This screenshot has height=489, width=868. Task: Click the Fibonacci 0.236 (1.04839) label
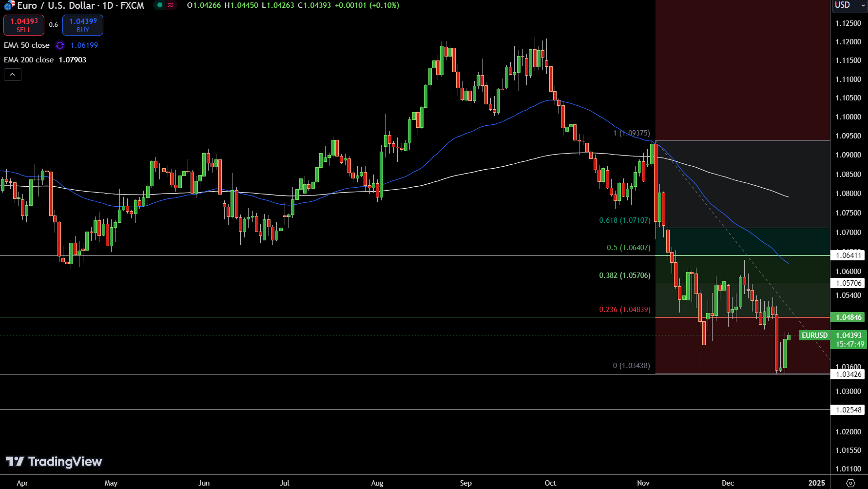tap(625, 310)
